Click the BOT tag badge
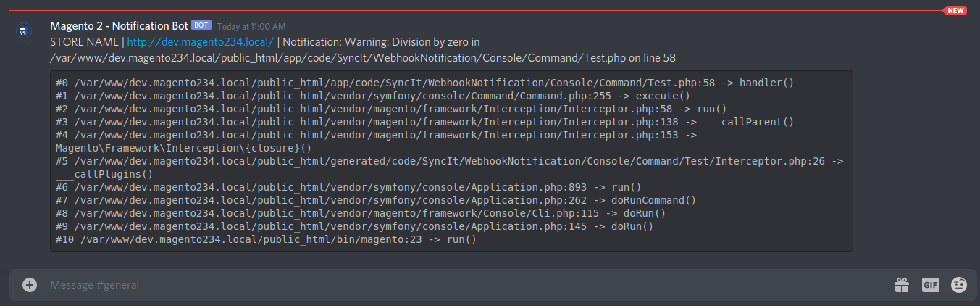This screenshot has width=980, height=306. coord(201,25)
